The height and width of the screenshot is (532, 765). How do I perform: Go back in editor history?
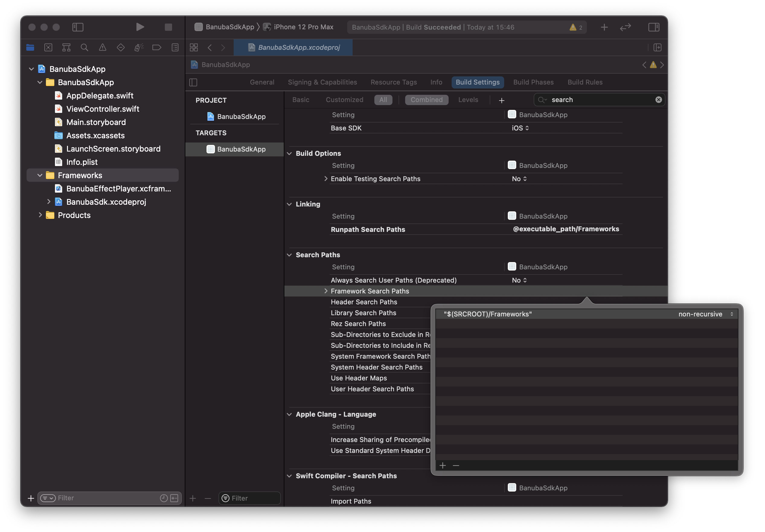pos(210,47)
